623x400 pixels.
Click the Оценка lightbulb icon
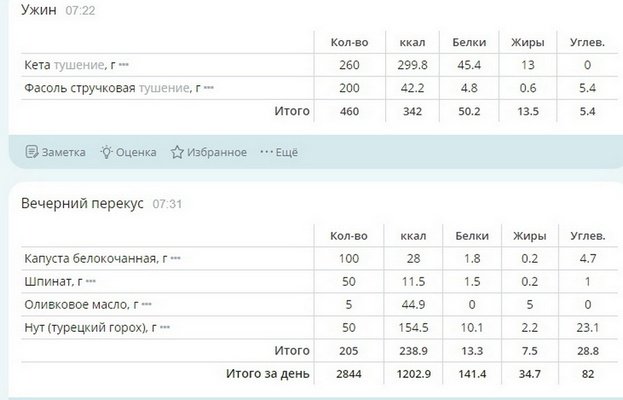(106, 152)
